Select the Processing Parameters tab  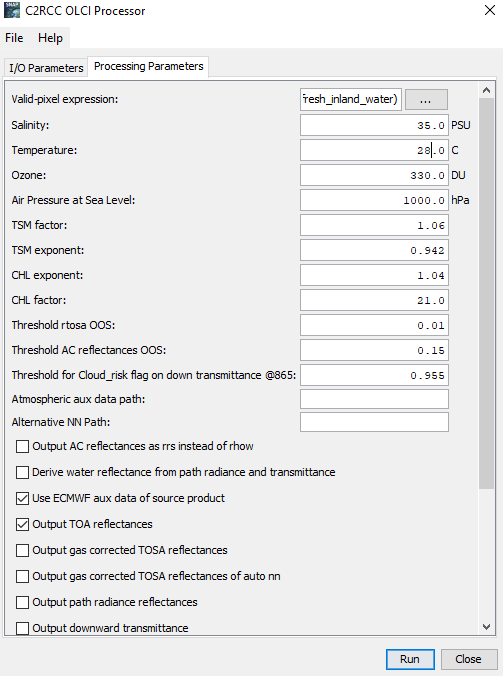(148, 66)
